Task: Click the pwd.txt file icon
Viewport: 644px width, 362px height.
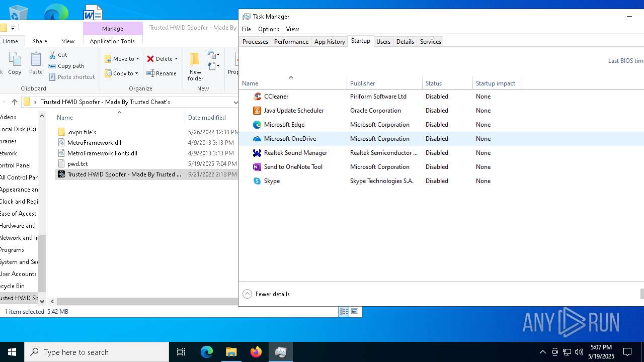Action: [61, 164]
